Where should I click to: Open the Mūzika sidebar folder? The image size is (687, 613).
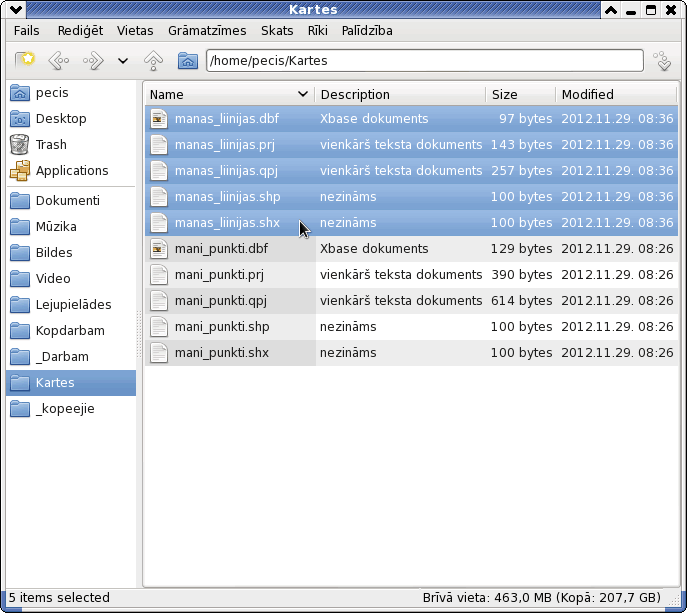[71, 227]
